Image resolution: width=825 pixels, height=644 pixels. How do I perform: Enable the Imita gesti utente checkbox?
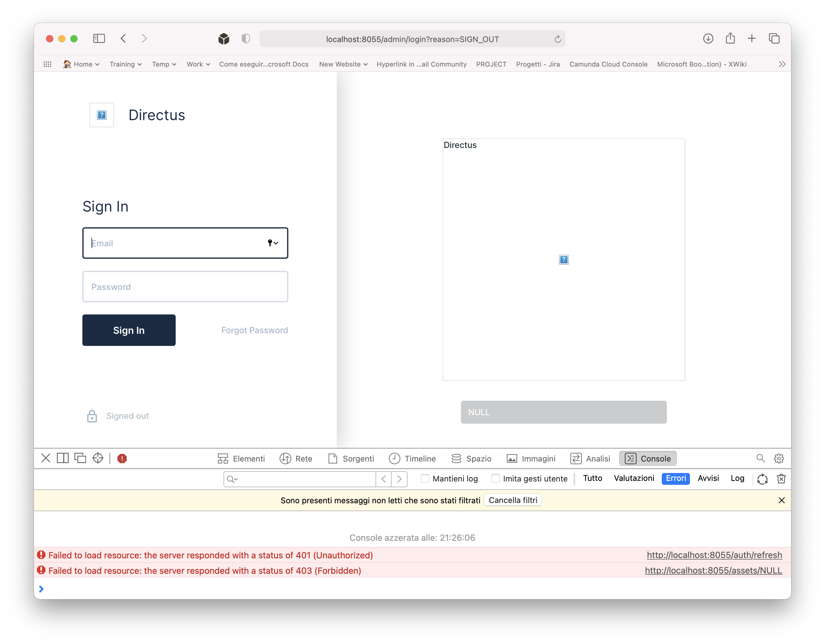[495, 479]
